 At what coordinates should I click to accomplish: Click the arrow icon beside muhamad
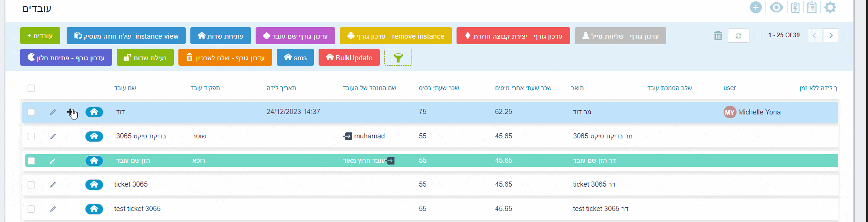pyautogui.click(x=348, y=136)
